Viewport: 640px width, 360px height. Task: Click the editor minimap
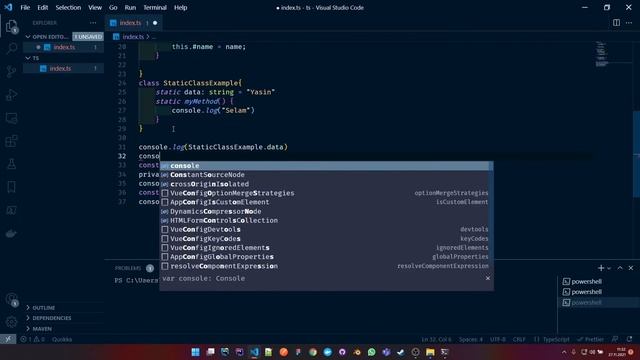click(601, 54)
